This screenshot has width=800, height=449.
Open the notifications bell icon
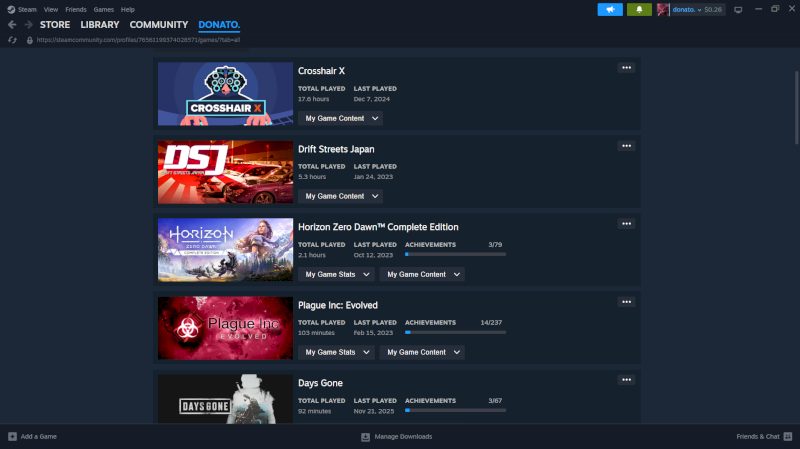tap(639, 9)
